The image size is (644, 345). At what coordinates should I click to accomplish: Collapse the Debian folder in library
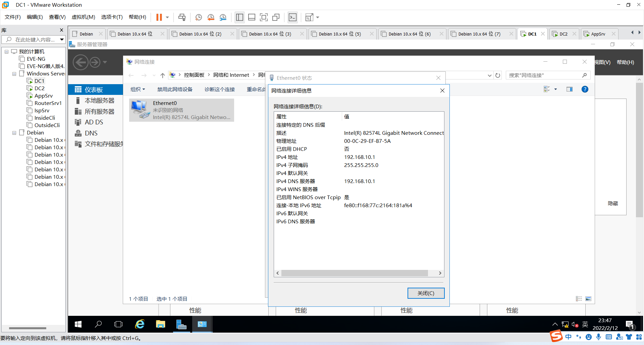[x=14, y=133]
